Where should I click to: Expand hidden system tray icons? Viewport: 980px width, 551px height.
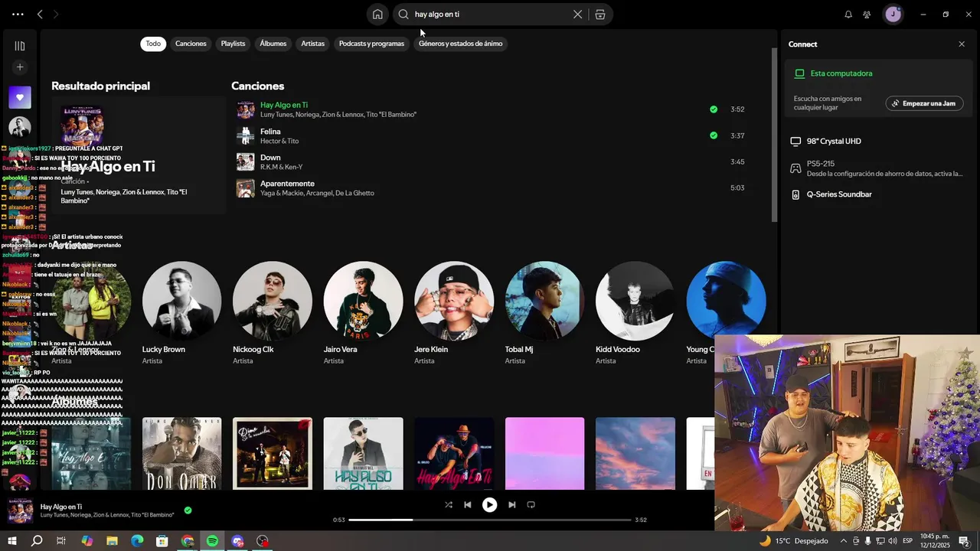coord(843,541)
